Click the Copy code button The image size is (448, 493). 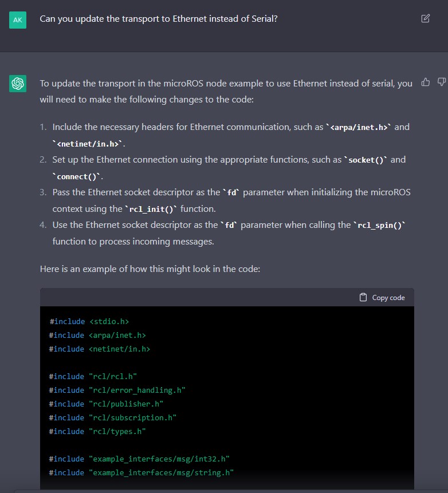tap(382, 297)
